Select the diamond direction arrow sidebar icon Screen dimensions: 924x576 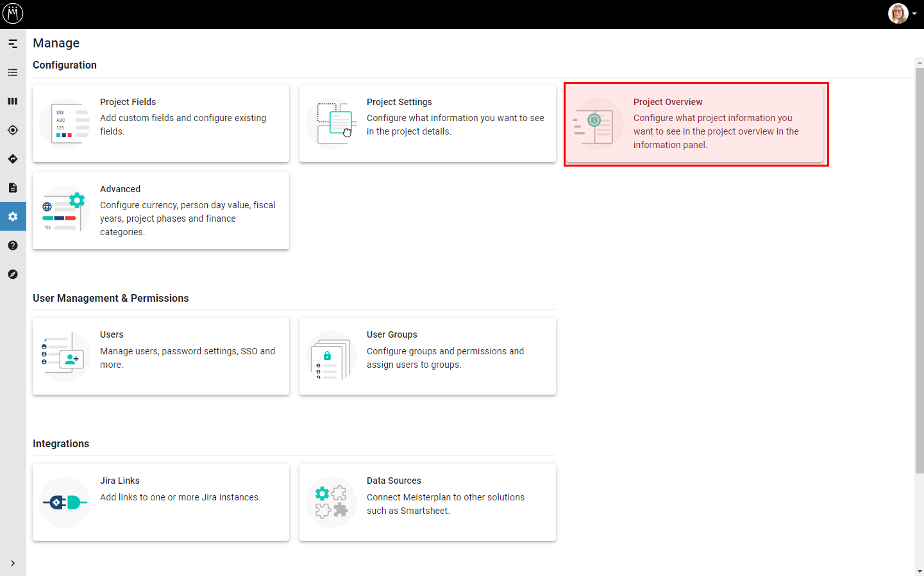(13, 159)
